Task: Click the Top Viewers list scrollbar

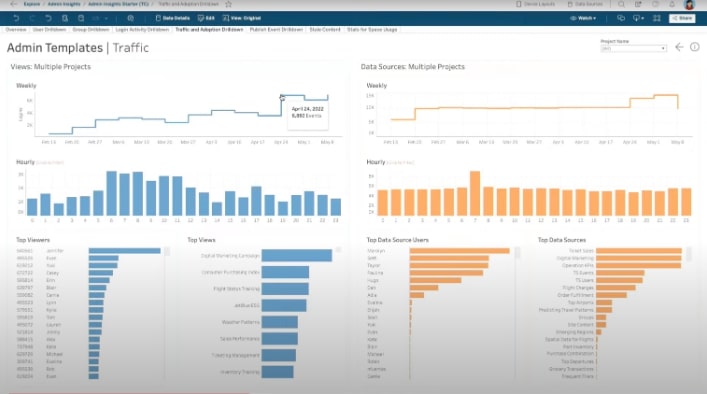Action: [x=167, y=252]
